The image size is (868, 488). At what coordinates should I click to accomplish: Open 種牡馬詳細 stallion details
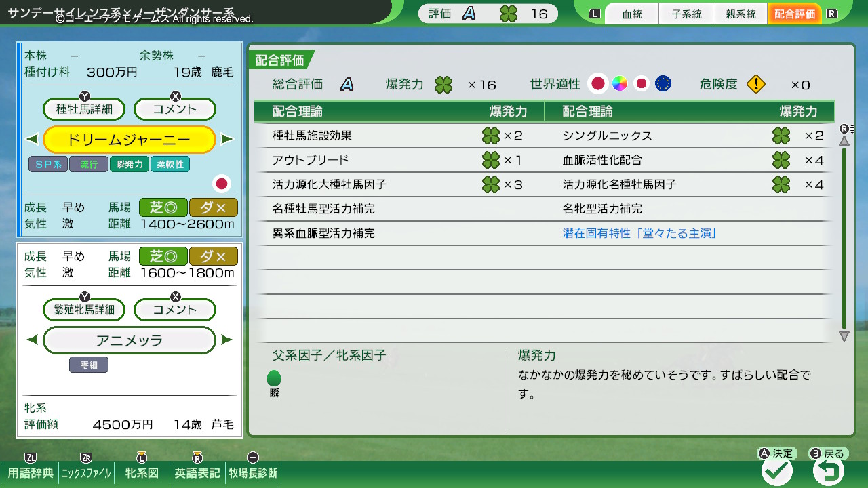(84, 108)
